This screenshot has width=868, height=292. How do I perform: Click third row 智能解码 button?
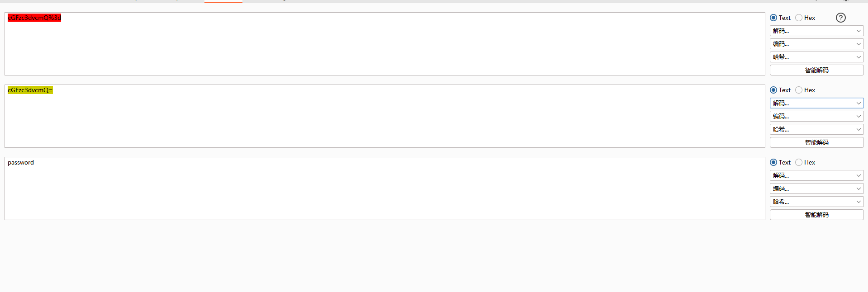(x=816, y=215)
